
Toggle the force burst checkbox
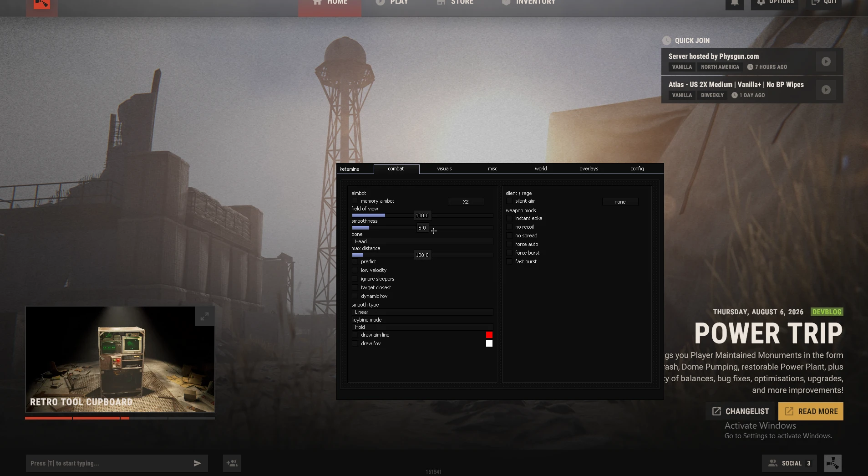(509, 253)
